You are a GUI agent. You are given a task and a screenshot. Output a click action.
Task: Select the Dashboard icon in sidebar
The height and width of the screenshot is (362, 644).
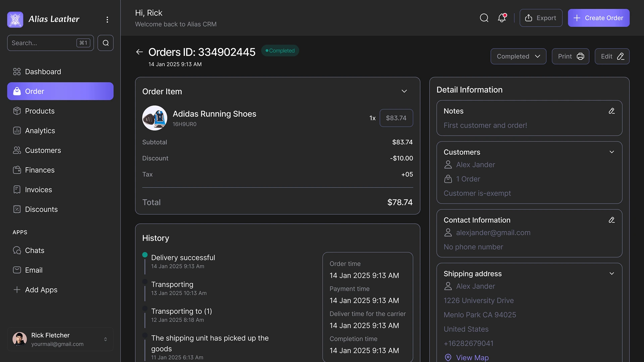(x=17, y=71)
